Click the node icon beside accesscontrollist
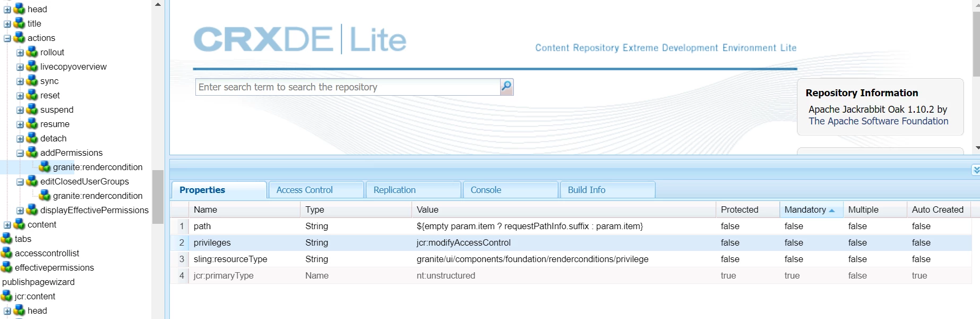The image size is (980, 319). pos(7,253)
